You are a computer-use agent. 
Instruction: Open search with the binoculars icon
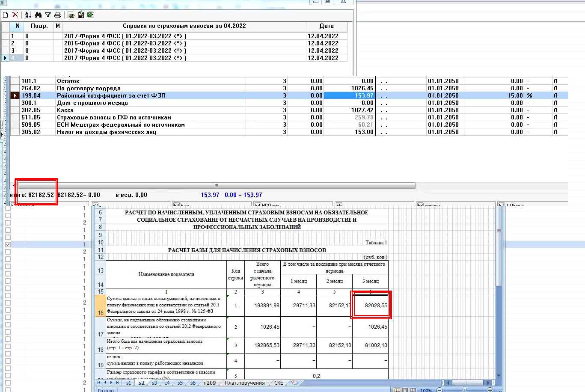pos(38,15)
